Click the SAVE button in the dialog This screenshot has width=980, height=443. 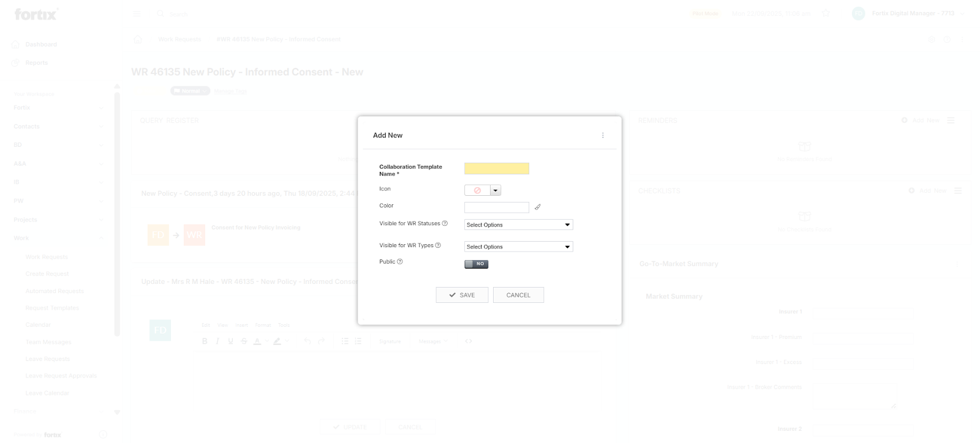coord(462,295)
